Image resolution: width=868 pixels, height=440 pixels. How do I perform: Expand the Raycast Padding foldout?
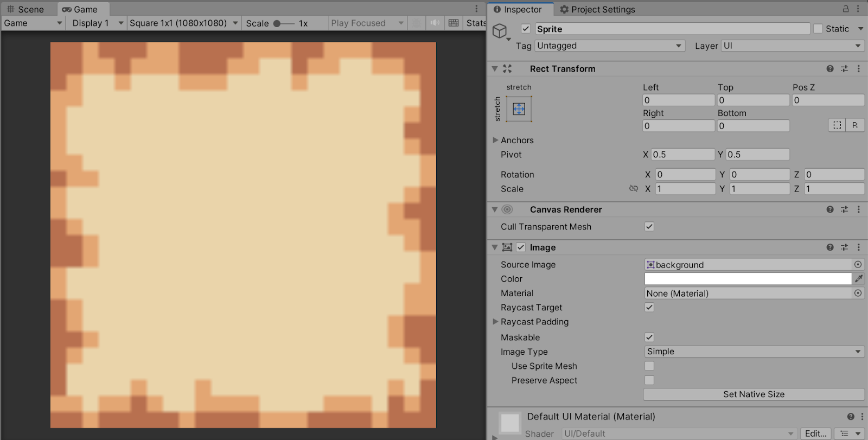pos(495,322)
